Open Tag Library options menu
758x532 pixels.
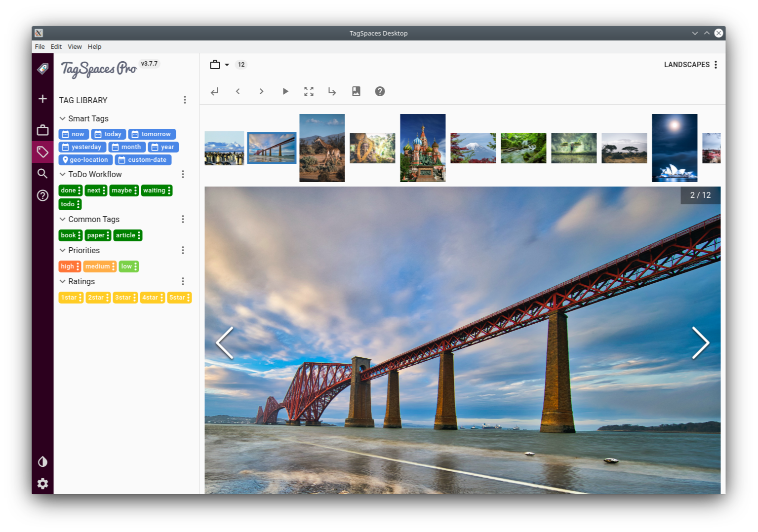pos(185,100)
